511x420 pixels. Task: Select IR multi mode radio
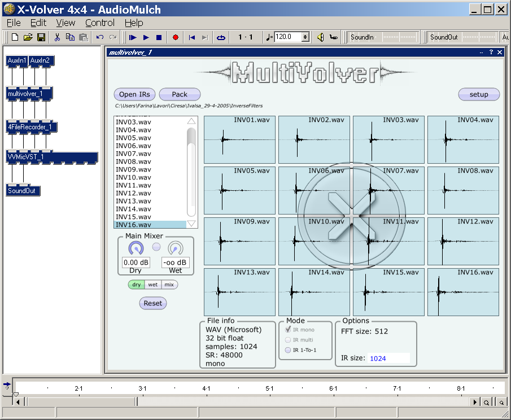coord(288,340)
